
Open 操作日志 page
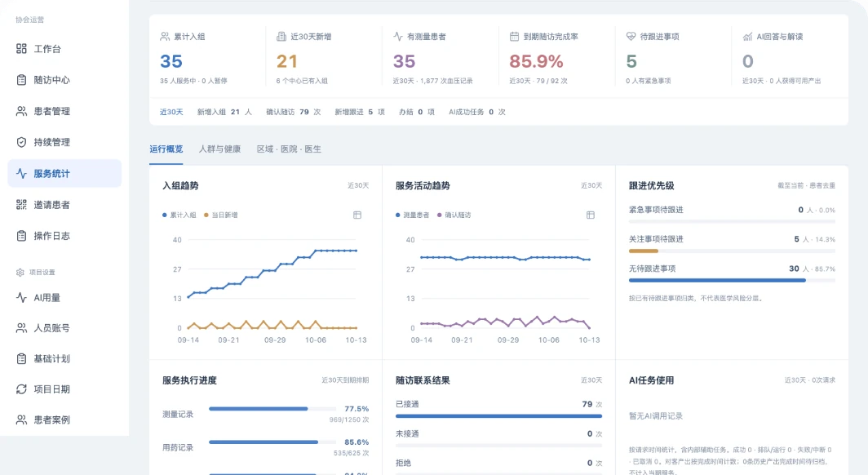(x=64, y=236)
